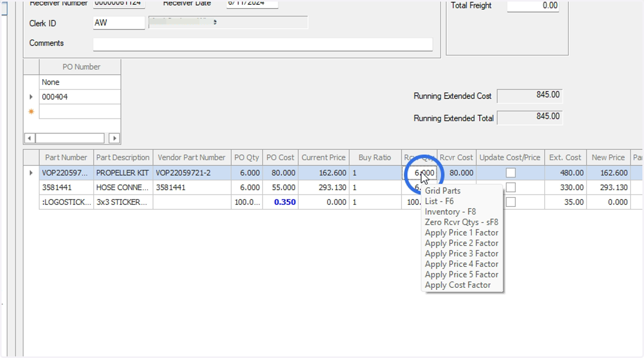Click Update Cost/Price column header
The width and height of the screenshot is (644, 358).
510,158
